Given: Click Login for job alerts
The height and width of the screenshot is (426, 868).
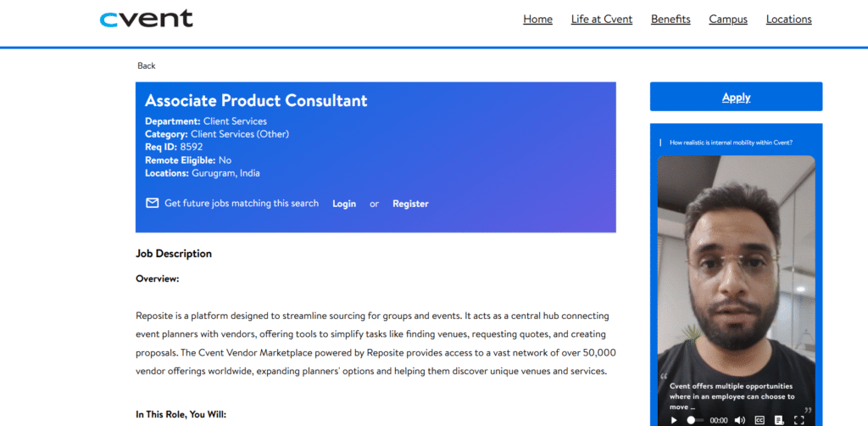Looking at the screenshot, I should pyautogui.click(x=344, y=204).
